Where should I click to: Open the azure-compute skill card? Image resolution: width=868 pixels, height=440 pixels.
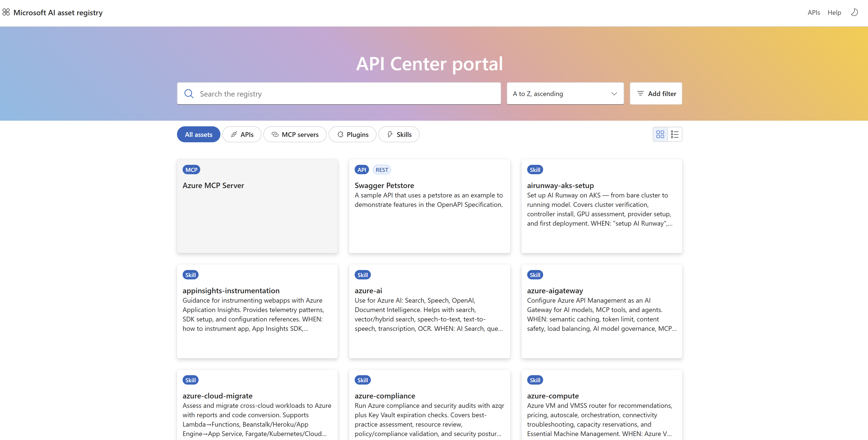tap(602, 405)
